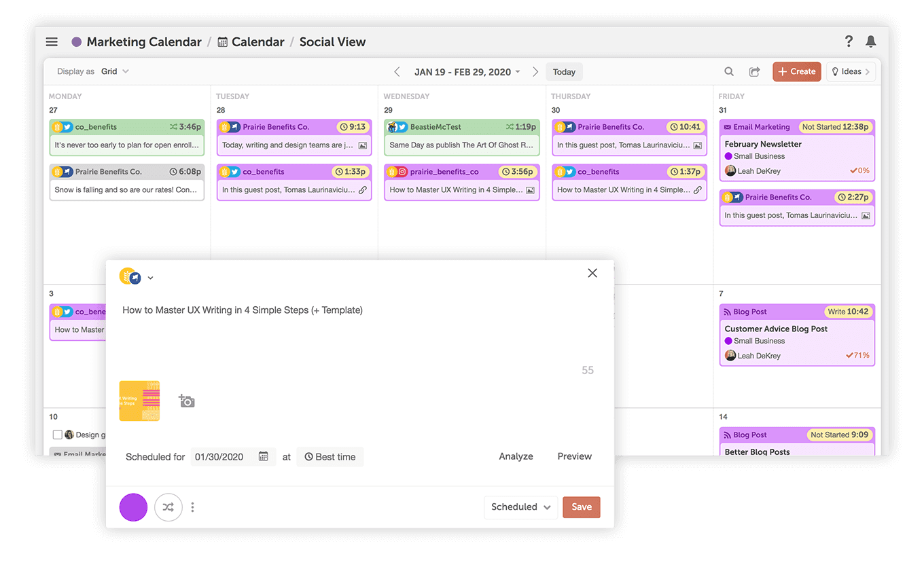Expand the Display as Grid dropdown
The height and width of the screenshot is (569, 924).
(115, 71)
